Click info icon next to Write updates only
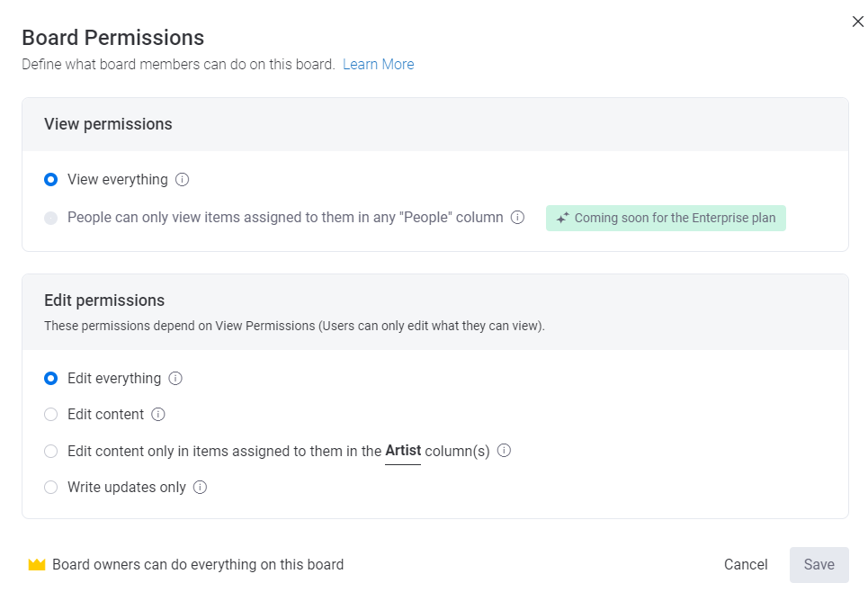The image size is (868, 592). pyautogui.click(x=201, y=488)
